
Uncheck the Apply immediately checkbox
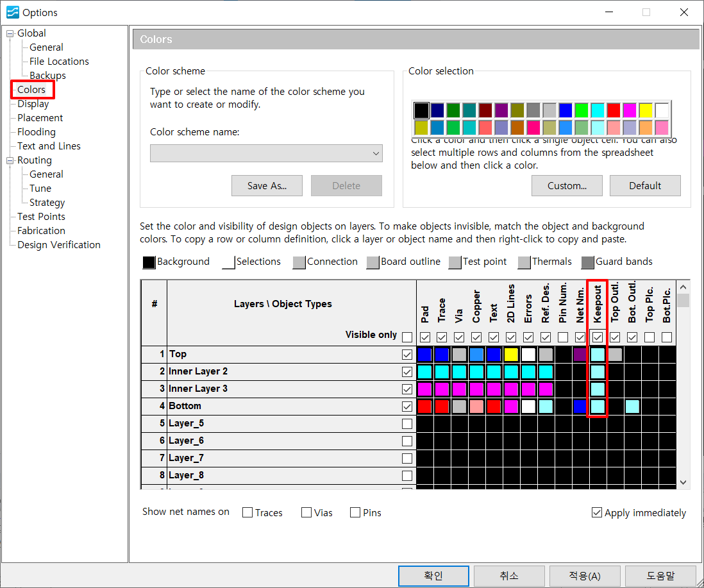point(597,512)
